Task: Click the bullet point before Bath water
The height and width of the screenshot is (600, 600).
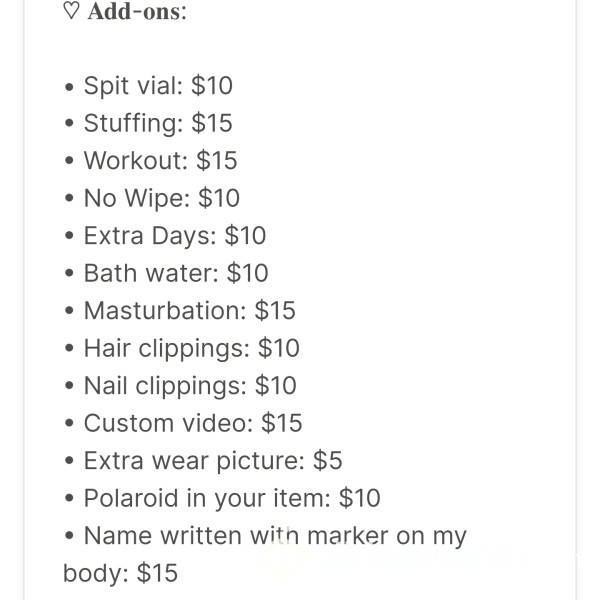Action: 69,273
